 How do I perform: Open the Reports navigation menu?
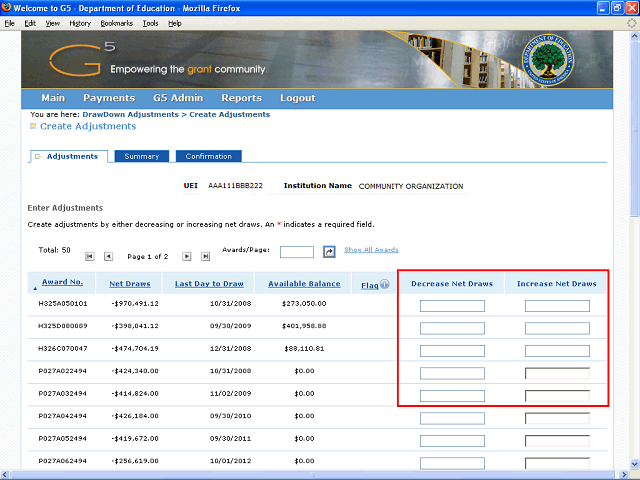(241, 98)
